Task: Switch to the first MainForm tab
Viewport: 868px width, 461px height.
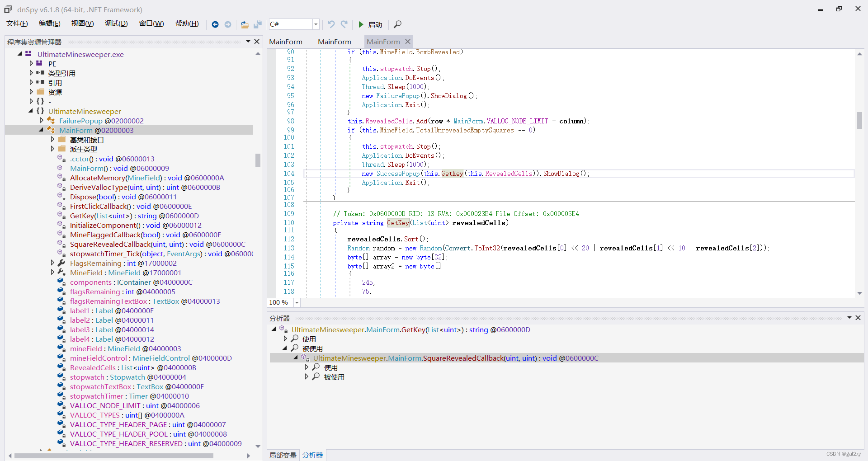Action: (286, 42)
